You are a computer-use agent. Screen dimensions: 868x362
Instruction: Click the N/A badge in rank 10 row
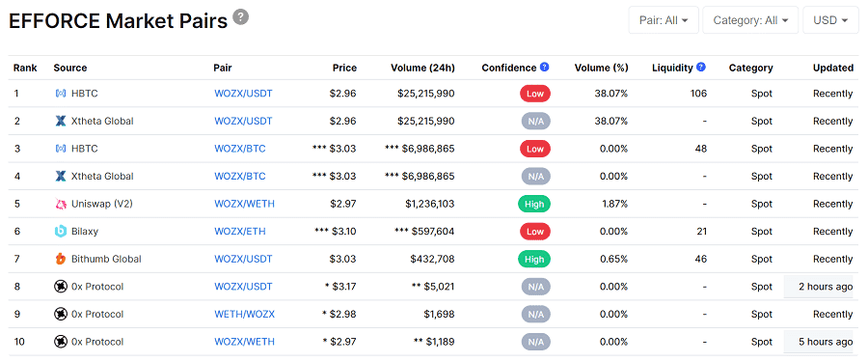[536, 342]
